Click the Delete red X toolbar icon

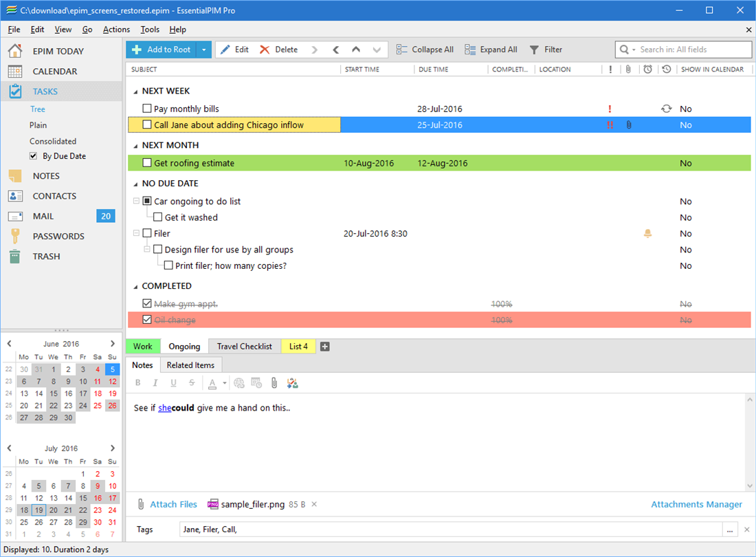coord(264,50)
